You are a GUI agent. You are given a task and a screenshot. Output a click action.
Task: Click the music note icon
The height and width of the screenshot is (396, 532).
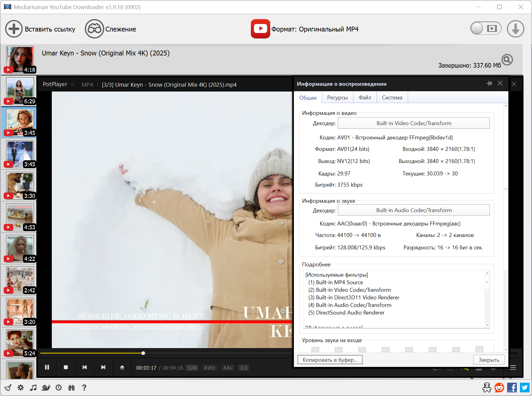(x=33, y=388)
